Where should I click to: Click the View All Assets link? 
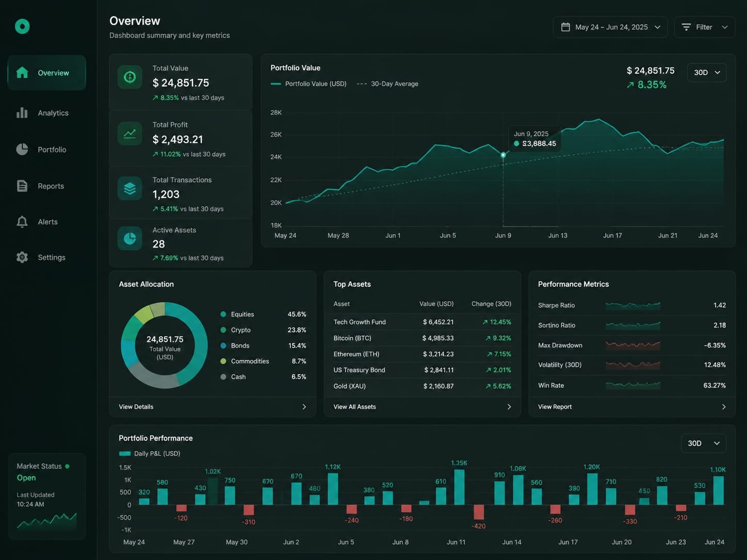[354, 407]
